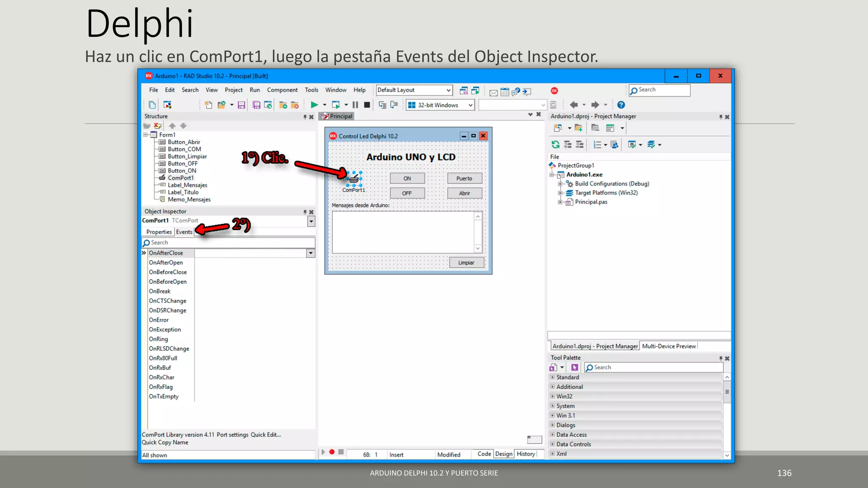Click the Quick Copy Name link
The width and height of the screenshot is (868, 488).
pos(165,442)
